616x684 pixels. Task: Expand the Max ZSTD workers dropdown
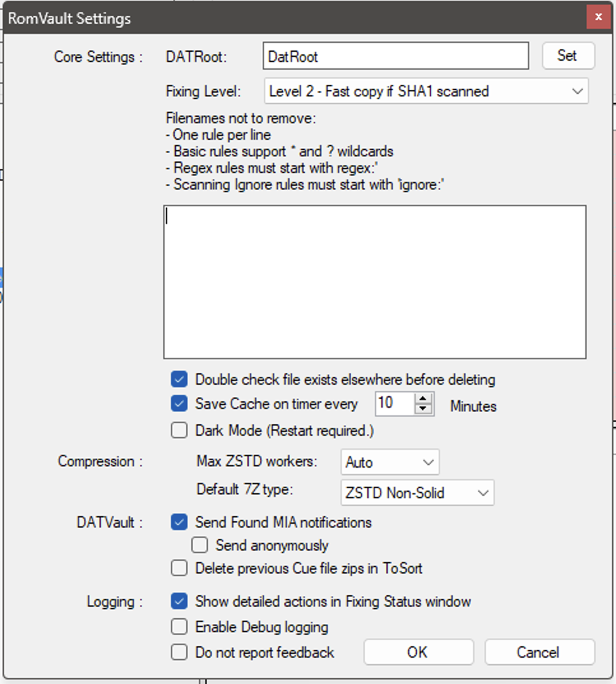390,462
